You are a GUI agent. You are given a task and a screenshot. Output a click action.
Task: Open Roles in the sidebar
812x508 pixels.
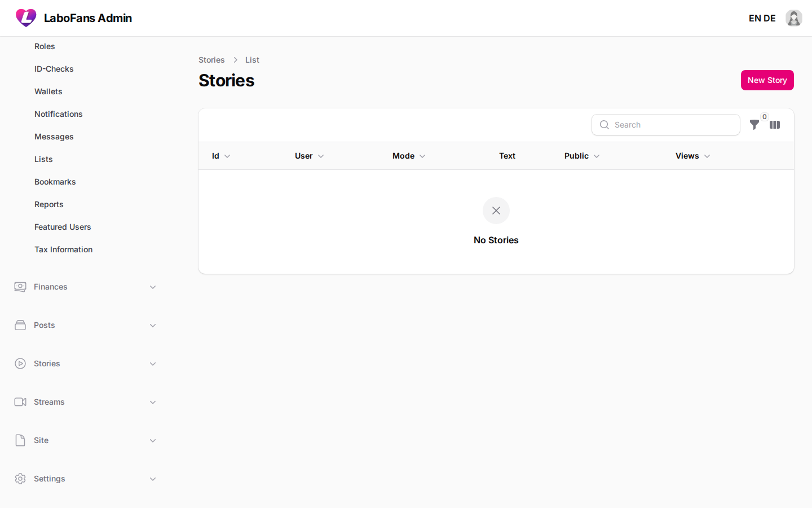(45, 46)
